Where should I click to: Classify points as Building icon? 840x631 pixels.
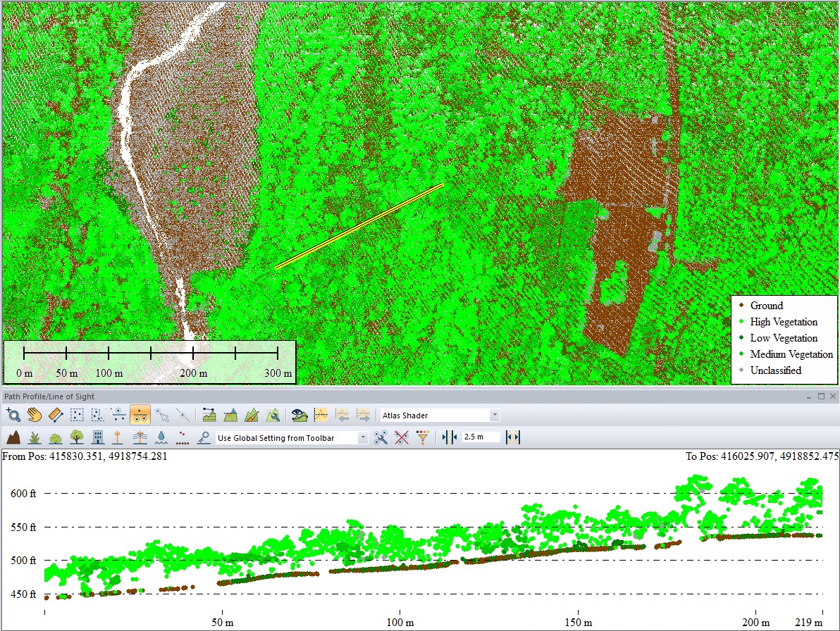click(x=97, y=437)
